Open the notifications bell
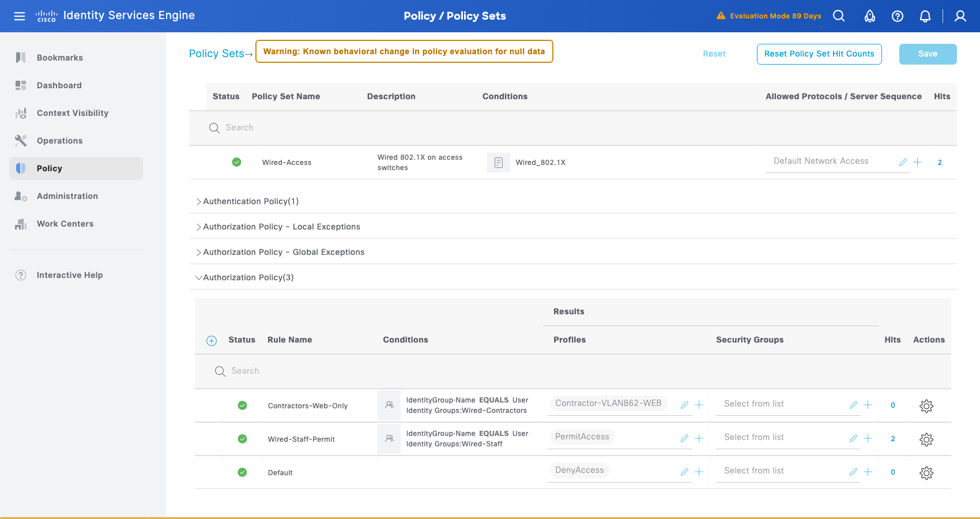The width and height of the screenshot is (980, 519). (925, 16)
